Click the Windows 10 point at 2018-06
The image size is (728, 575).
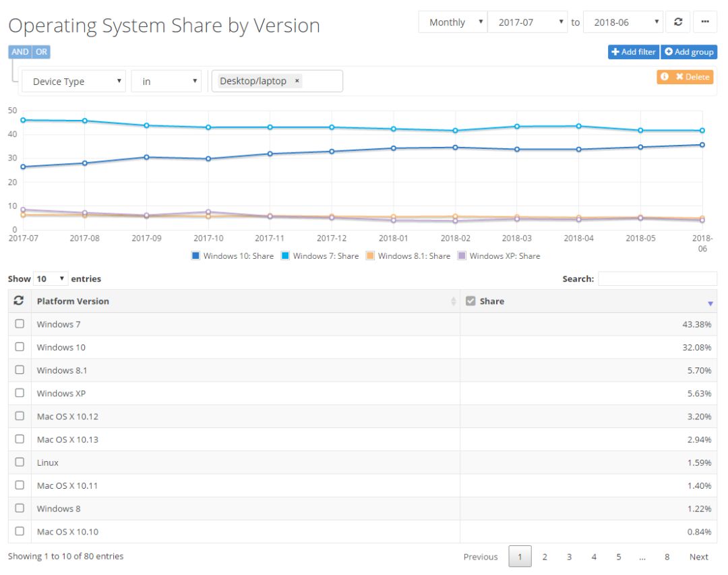click(702, 145)
